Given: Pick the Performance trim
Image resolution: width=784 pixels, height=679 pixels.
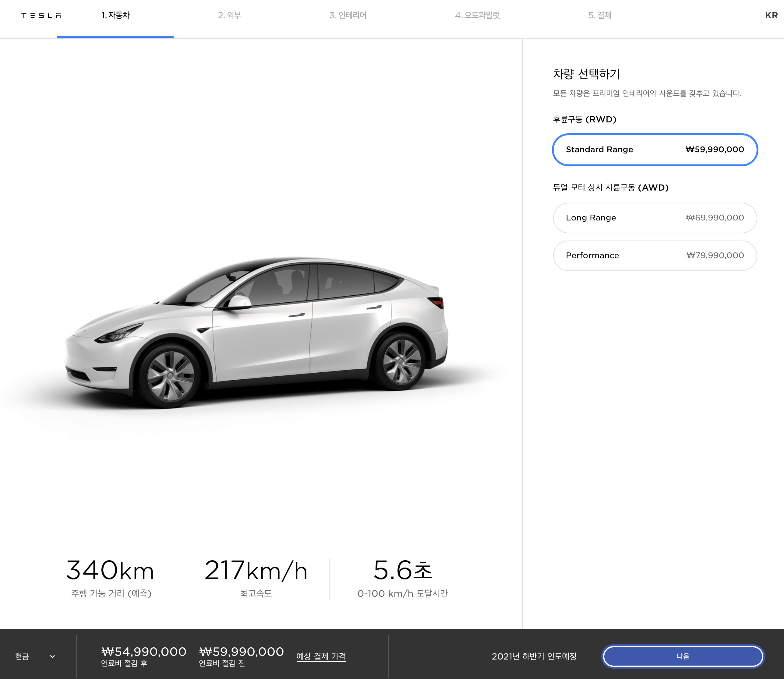Looking at the screenshot, I should (655, 256).
